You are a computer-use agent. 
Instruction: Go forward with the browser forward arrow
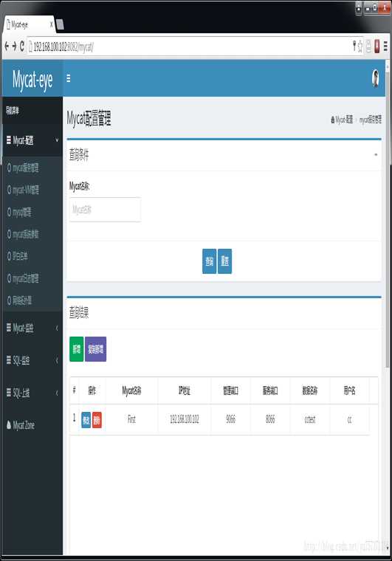click(x=14, y=47)
